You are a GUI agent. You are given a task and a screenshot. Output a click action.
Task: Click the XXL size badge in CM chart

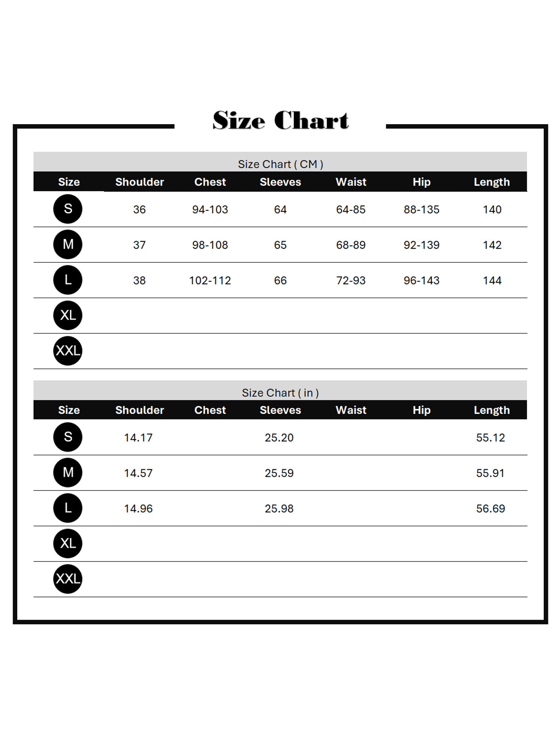click(x=68, y=351)
